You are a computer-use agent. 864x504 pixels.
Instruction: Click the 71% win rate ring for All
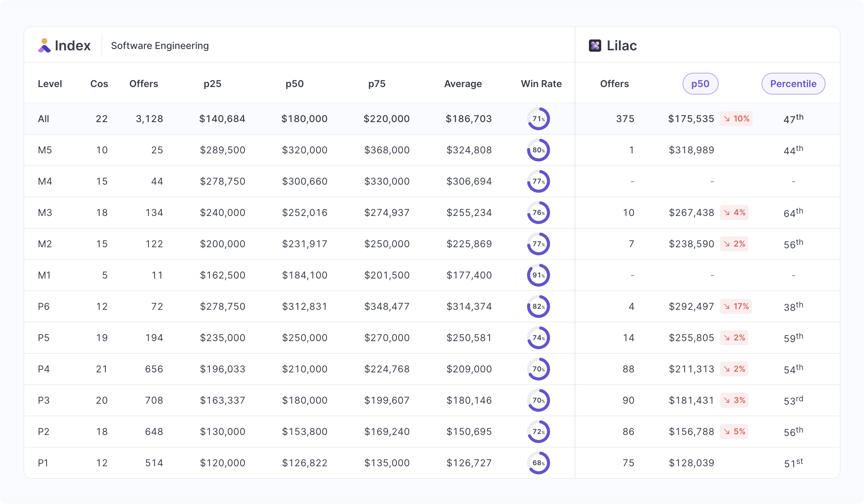(x=538, y=119)
